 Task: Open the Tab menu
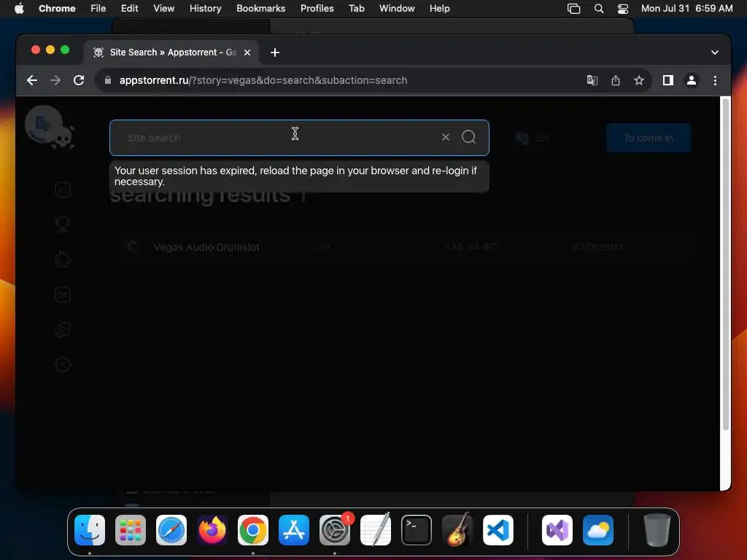(356, 8)
